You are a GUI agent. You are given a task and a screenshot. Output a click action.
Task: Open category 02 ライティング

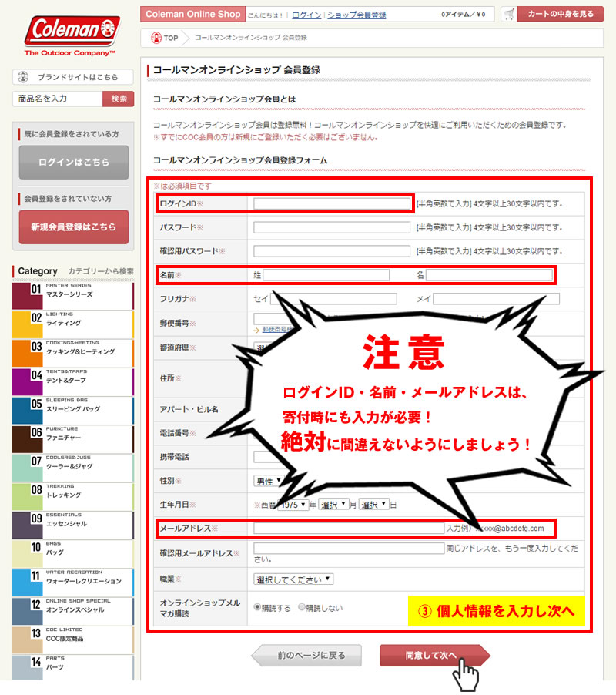(x=73, y=324)
